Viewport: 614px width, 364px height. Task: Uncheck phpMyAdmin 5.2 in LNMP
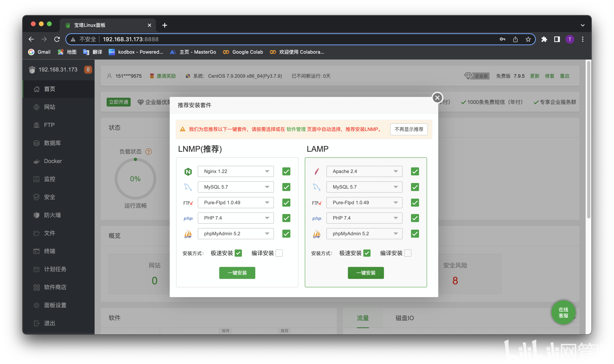click(x=286, y=234)
